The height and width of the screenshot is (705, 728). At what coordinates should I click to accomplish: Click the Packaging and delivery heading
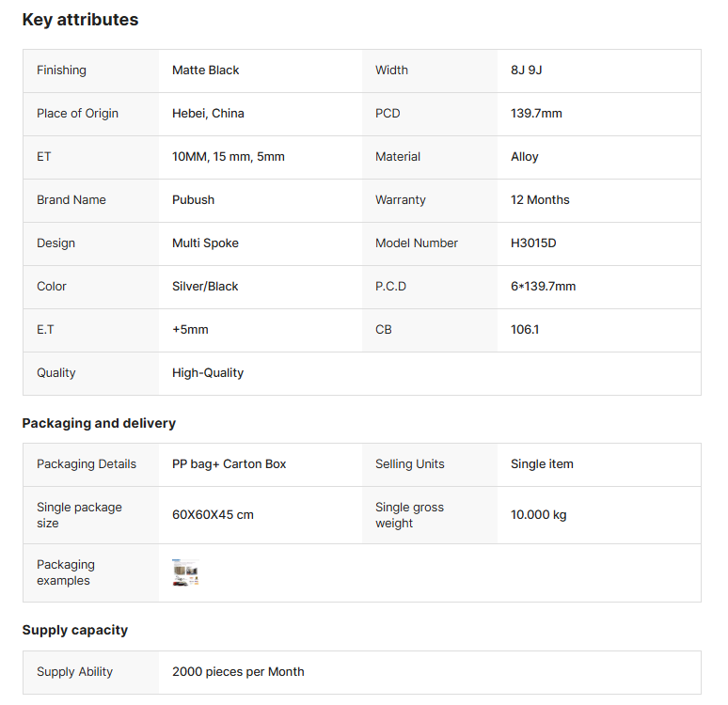pos(99,423)
